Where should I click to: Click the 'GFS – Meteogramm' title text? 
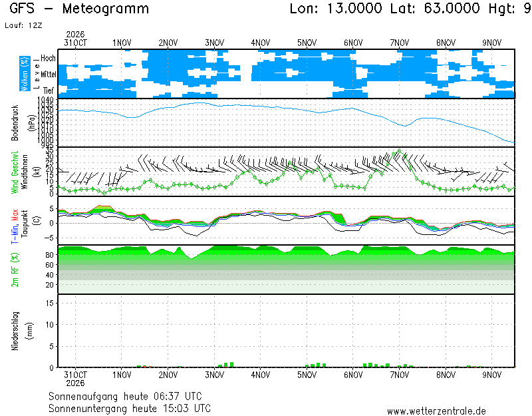(79, 9)
